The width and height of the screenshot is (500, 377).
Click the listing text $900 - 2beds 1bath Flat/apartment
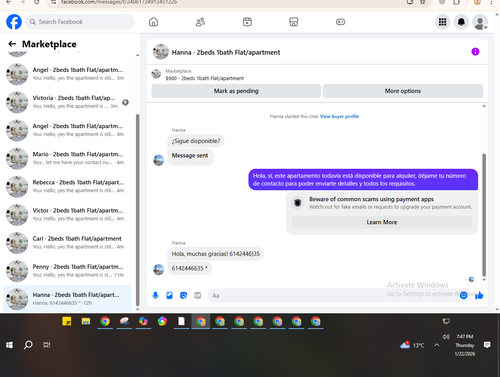(x=205, y=78)
